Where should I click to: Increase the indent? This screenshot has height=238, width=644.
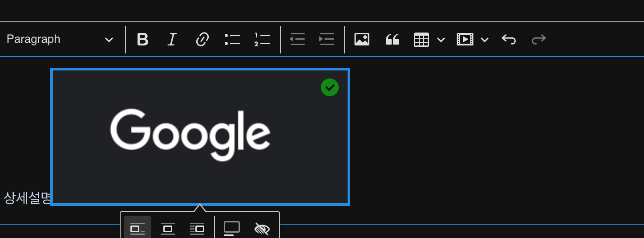(x=327, y=39)
